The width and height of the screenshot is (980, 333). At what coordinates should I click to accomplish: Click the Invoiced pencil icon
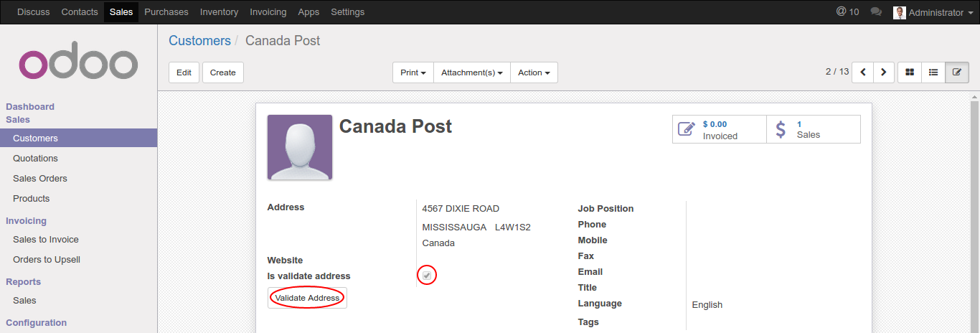(x=687, y=129)
